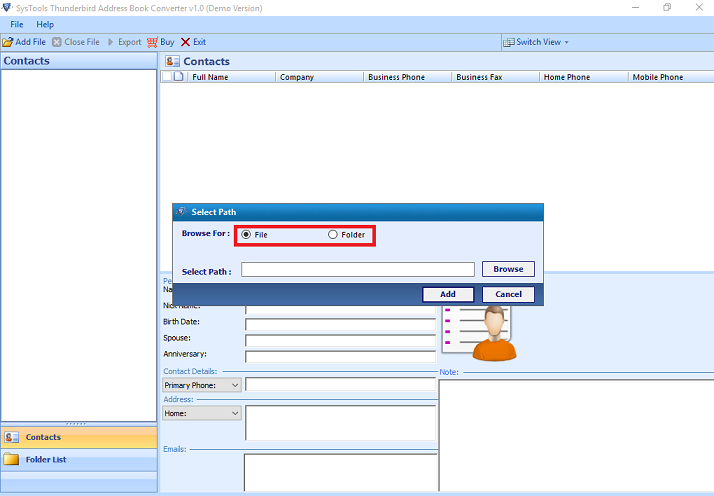The image size is (714, 496).
Task: Minimize the application window
Action: click(x=636, y=7)
